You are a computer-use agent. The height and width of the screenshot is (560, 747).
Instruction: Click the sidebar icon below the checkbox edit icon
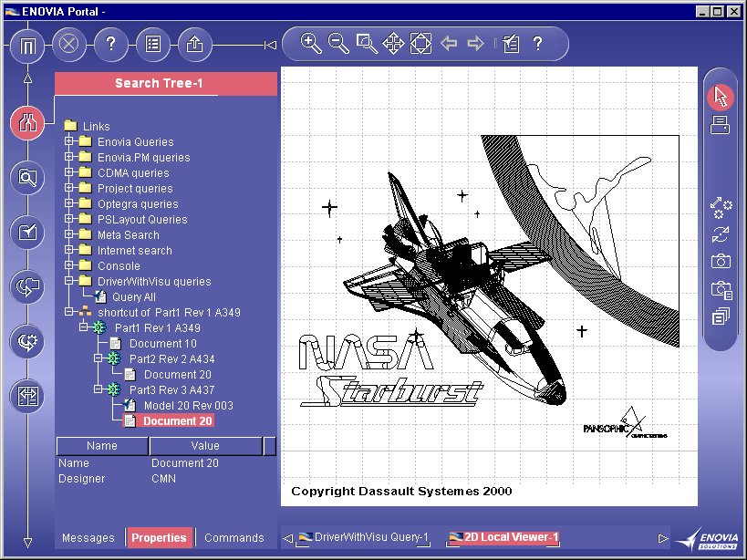pyautogui.click(x=27, y=287)
